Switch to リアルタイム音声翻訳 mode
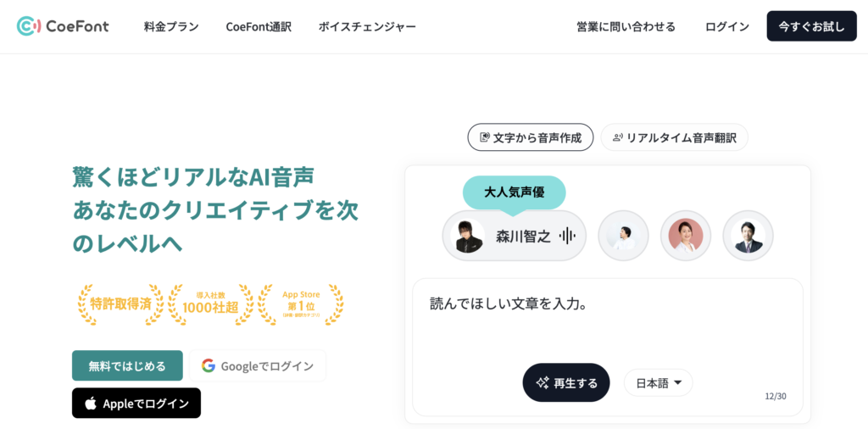868x429 pixels. (x=675, y=137)
